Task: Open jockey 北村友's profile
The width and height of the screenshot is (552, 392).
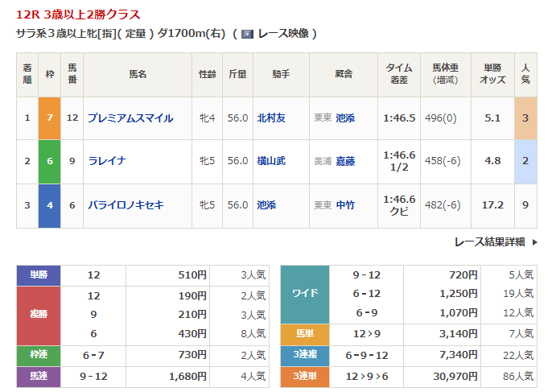Action: 273,118
